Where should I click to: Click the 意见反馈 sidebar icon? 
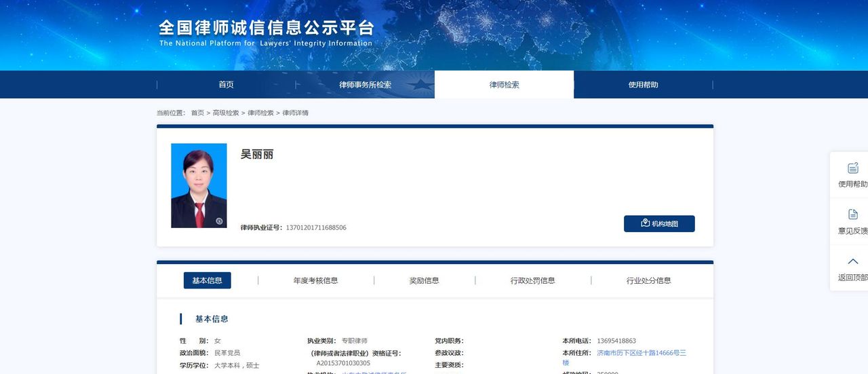tap(853, 214)
